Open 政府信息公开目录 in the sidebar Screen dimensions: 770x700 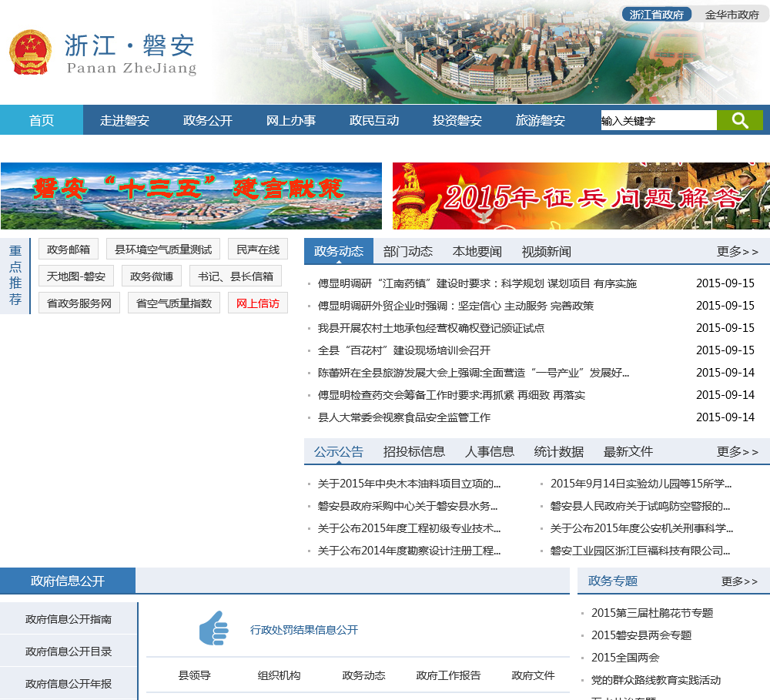(69, 651)
